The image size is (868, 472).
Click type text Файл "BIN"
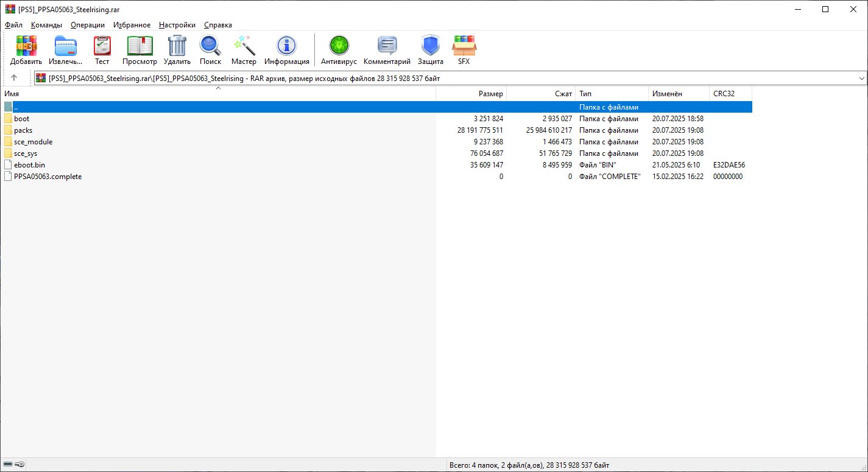(x=598, y=165)
